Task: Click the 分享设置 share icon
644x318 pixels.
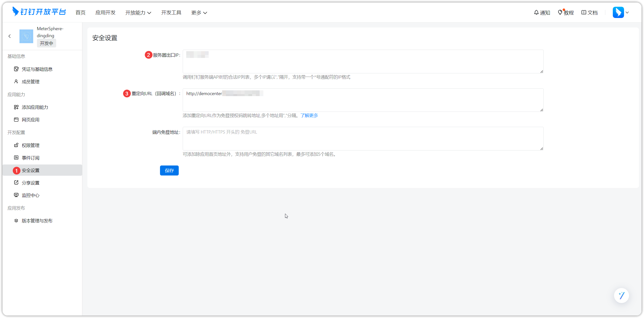Action: pyautogui.click(x=16, y=182)
